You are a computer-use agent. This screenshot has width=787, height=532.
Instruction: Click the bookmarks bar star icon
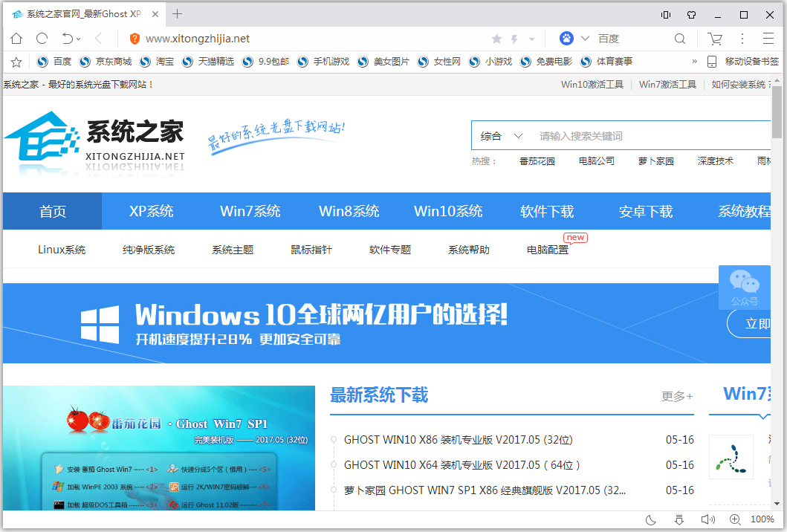point(16,62)
